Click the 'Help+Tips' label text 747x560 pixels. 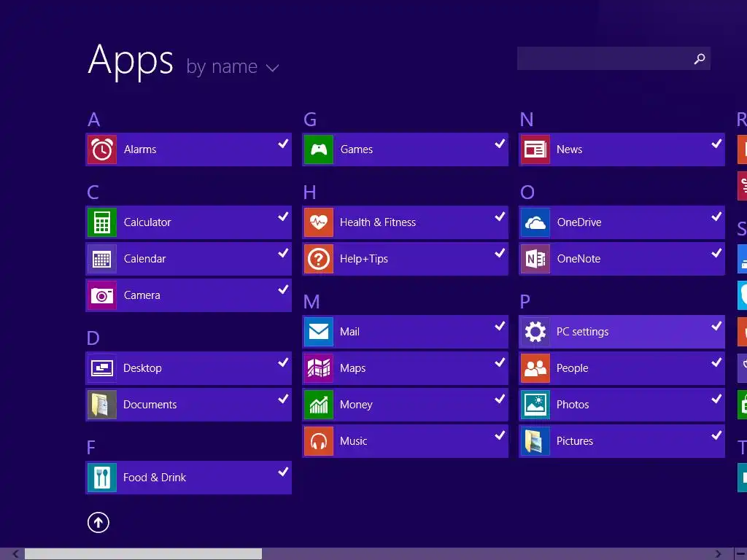click(363, 259)
